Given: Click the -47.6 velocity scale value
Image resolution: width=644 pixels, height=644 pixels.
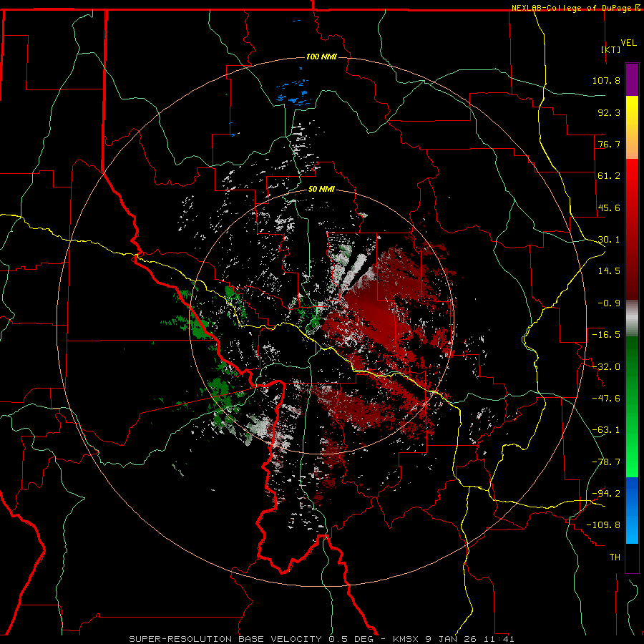Looking at the screenshot, I should coord(606,399).
